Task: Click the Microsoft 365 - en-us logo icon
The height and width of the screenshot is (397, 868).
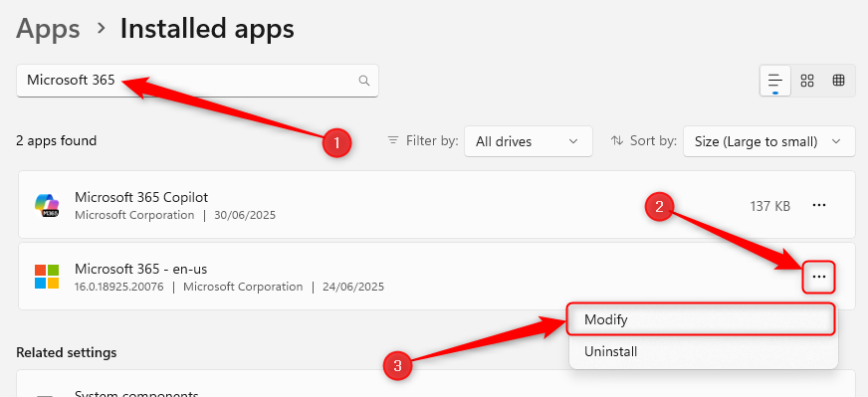Action: point(47,277)
